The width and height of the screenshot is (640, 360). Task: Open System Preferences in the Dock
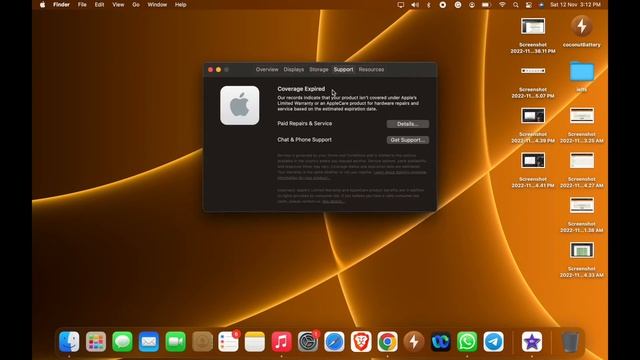[x=308, y=342]
